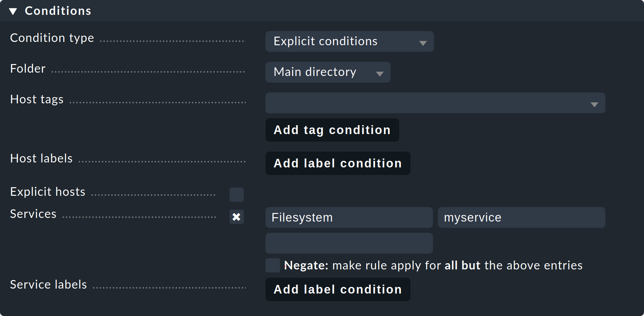Click the myservice input field
Viewport: 644px width, 316px height.
[521, 218]
